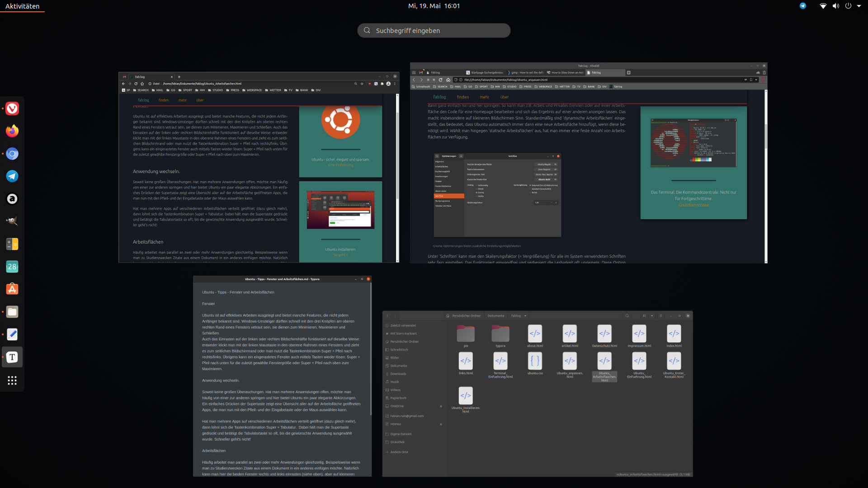Click the volume icon in top bar
Viewport: 868px width, 488px height.
click(x=835, y=6)
